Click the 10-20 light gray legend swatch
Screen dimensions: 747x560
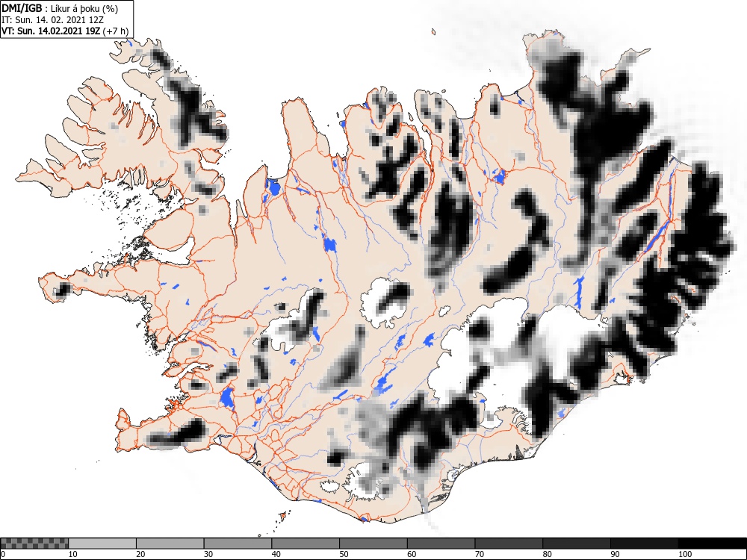click(102, 544)
